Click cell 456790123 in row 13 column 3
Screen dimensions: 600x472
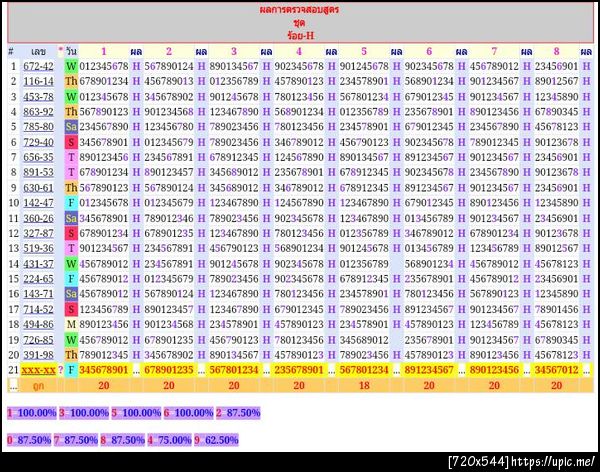(234, 248)
